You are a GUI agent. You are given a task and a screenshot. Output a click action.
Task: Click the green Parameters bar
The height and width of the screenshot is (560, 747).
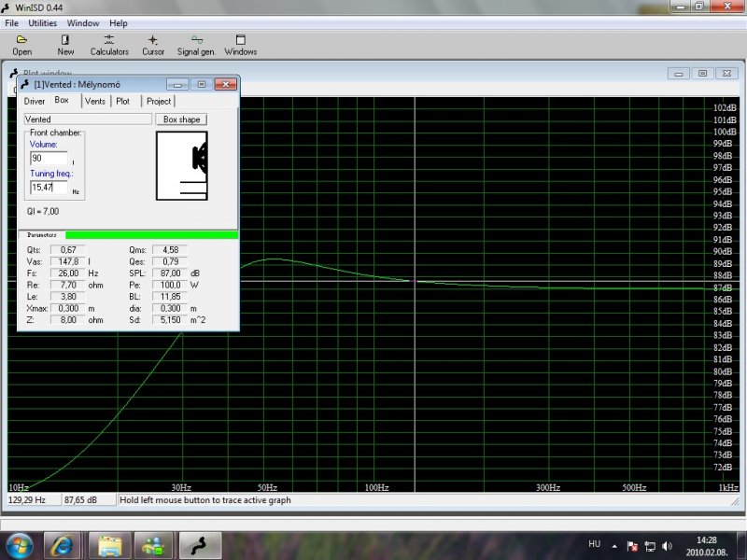click(x=151, y=235)
